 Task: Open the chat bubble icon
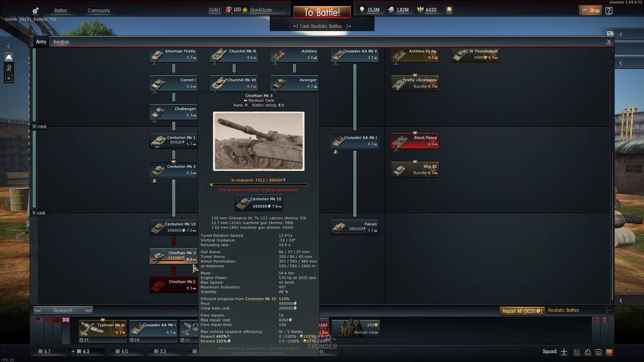599,352
